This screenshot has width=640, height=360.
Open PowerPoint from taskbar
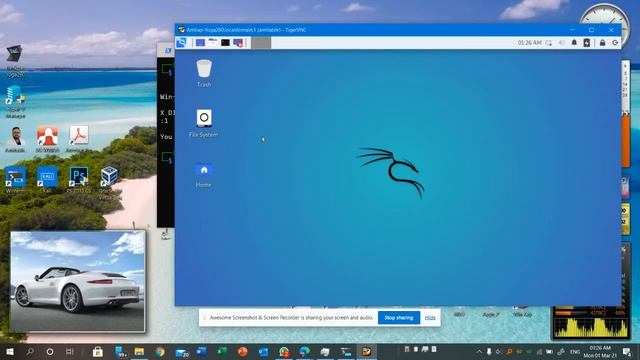[242, 351]
